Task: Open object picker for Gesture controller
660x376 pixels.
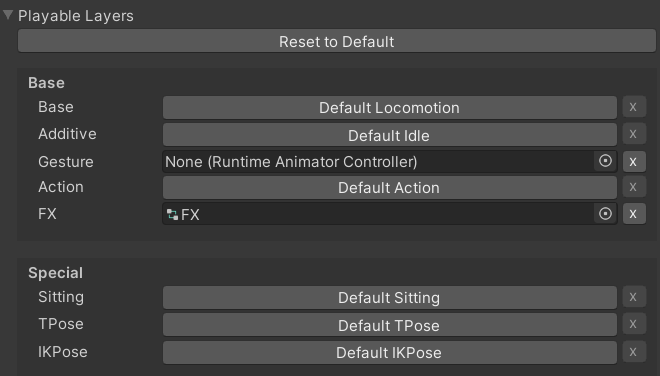Action: 605,161
